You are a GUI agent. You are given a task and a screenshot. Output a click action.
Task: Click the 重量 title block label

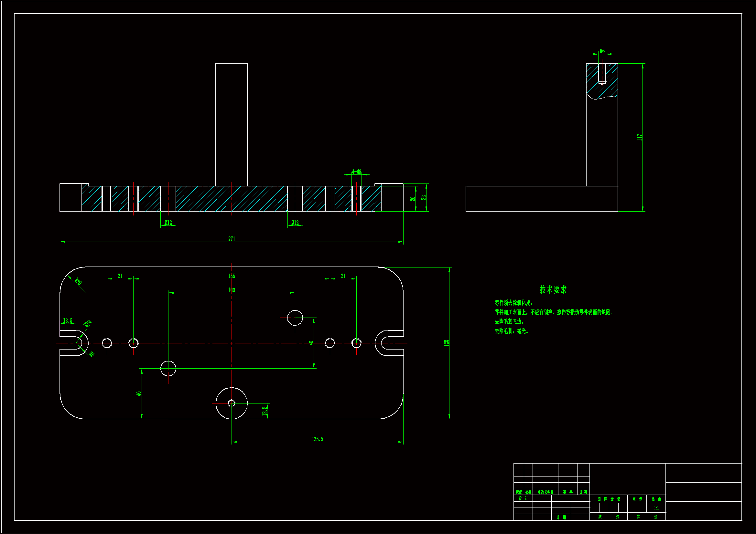[x=637, y=499]
